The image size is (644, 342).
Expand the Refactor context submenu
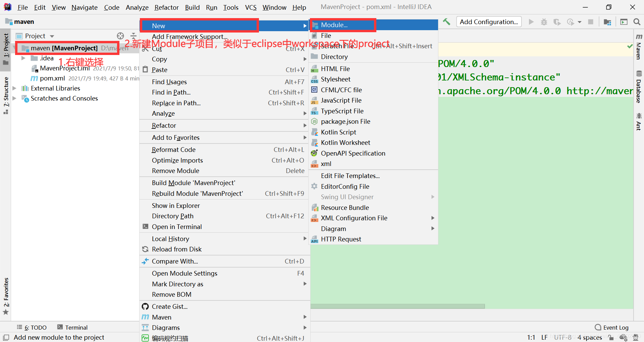coord(224,125)
